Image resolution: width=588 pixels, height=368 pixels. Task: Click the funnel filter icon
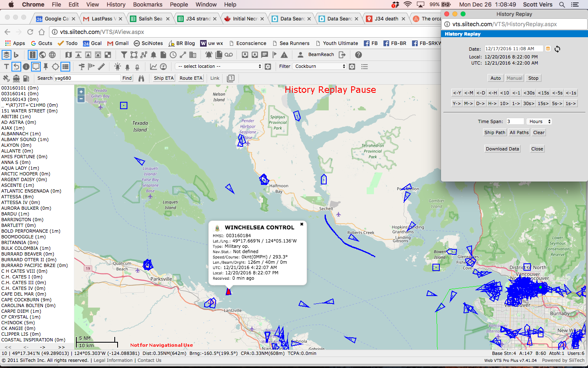(x=124, y=54)
